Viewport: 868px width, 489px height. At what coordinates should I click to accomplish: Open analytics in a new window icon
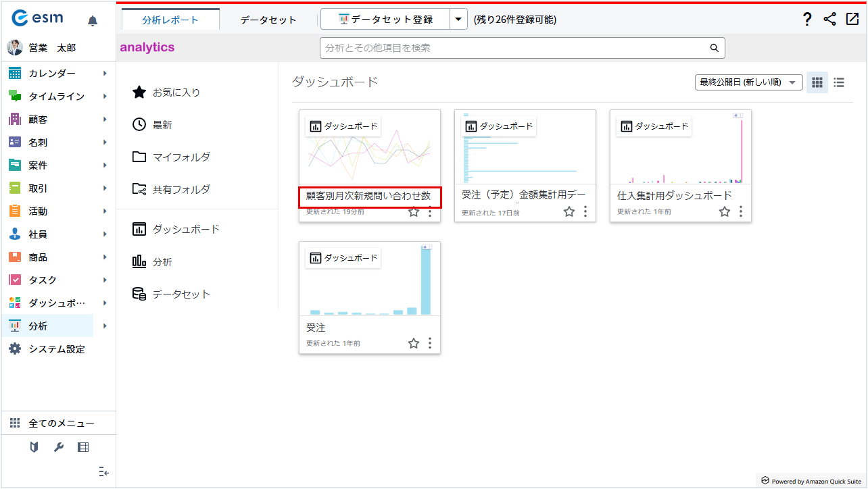click(x=852, y=20)
